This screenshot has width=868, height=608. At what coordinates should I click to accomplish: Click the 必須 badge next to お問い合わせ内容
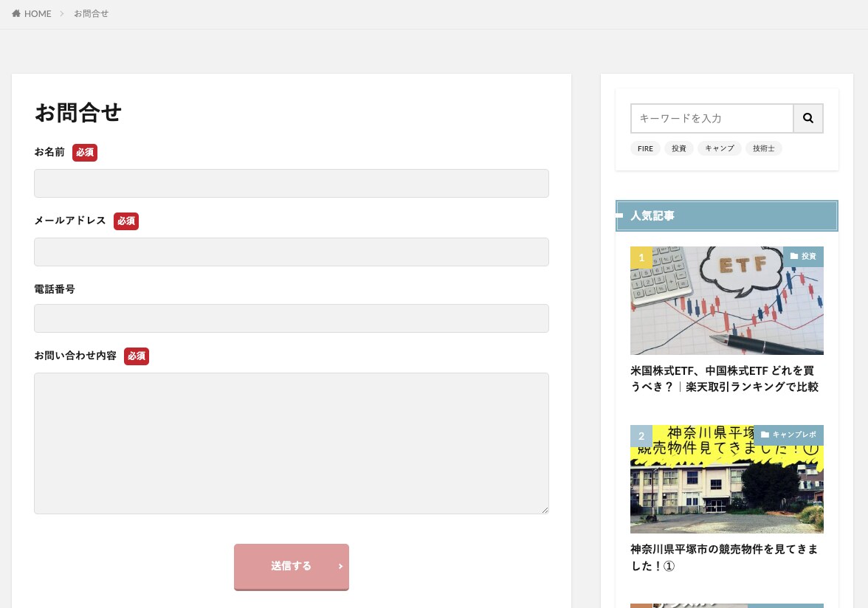click(136, 356)
